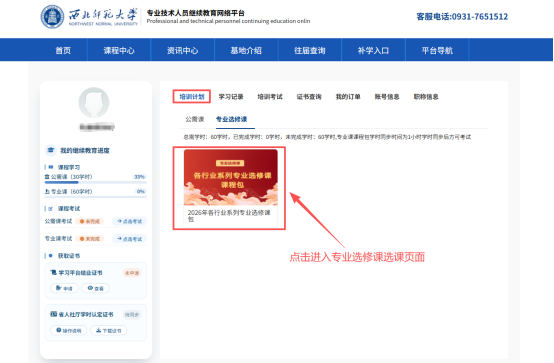The image size is (554, 363).
Task: Select the 专业选修课 sub-tab
Action: (231, 119)
